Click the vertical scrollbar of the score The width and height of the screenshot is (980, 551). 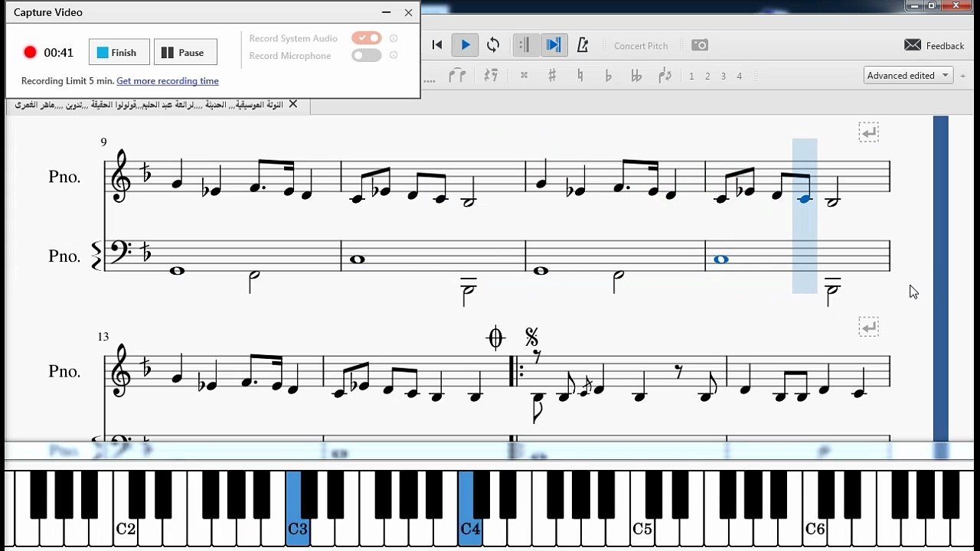tap(940, 279)
